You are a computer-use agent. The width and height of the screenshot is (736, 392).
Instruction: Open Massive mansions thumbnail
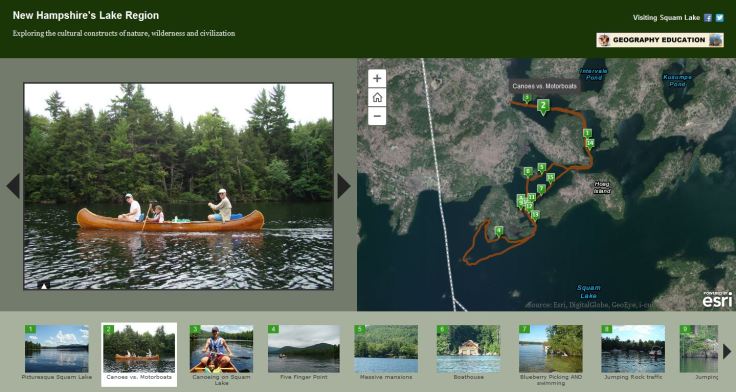coord(386,349)
